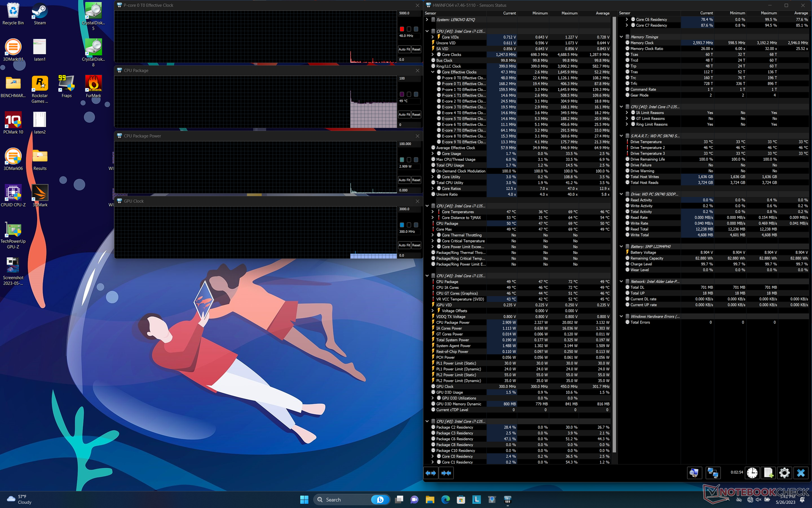Screen dimensions: 812x508
Task: Open the TechPowerUp GPU-Z desktop shortcut
Action: coord(13,235)
